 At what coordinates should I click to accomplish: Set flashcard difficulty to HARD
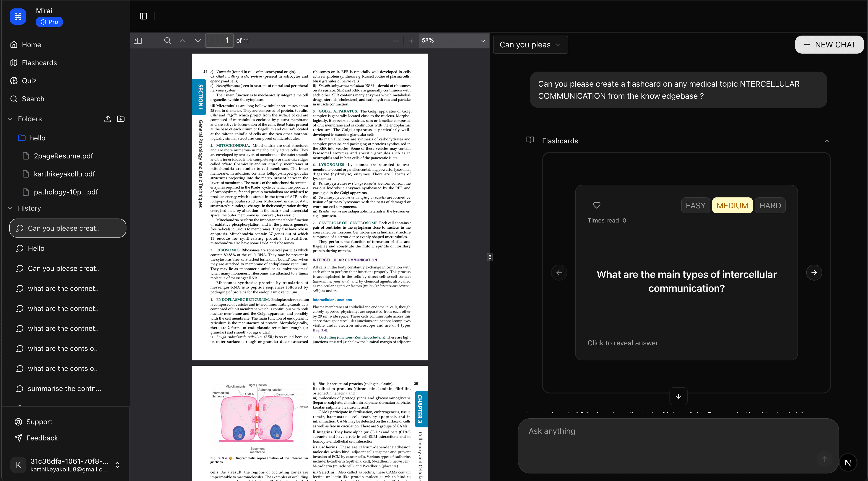coord(770,205)
